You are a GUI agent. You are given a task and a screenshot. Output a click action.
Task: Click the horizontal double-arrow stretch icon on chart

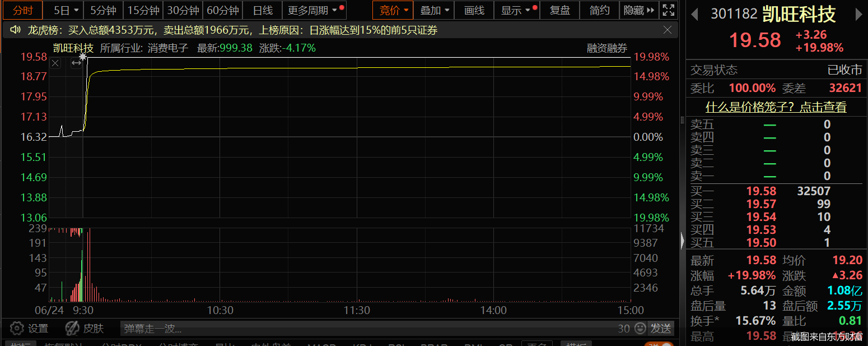click(x=76, y=63)
